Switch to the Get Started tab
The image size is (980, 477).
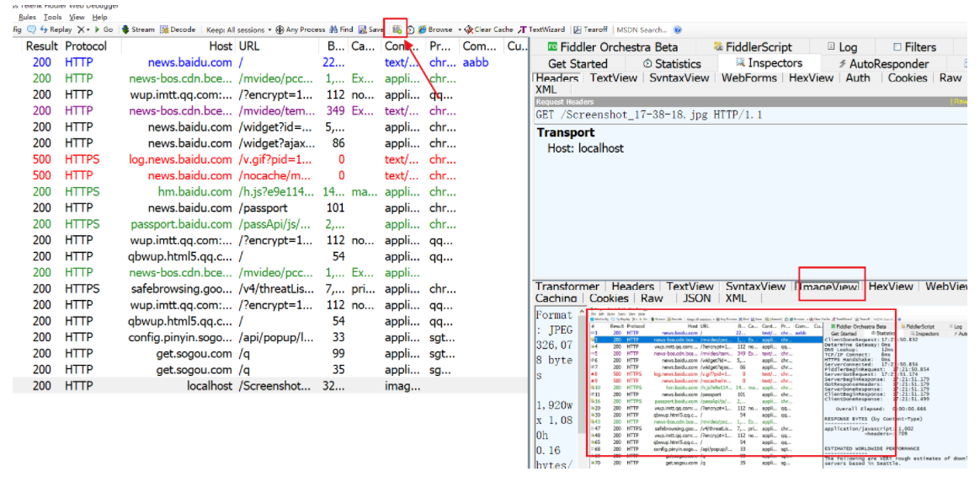(578, 64)
